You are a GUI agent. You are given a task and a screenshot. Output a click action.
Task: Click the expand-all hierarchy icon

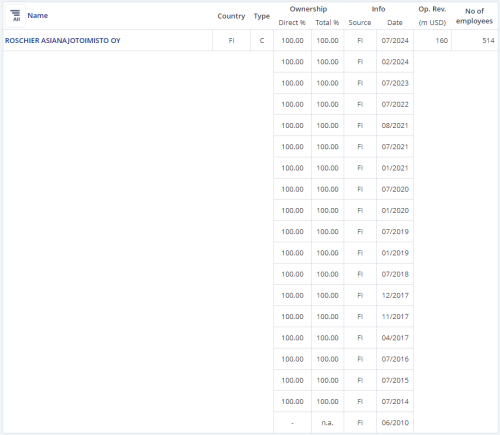[x=15, y=15]
